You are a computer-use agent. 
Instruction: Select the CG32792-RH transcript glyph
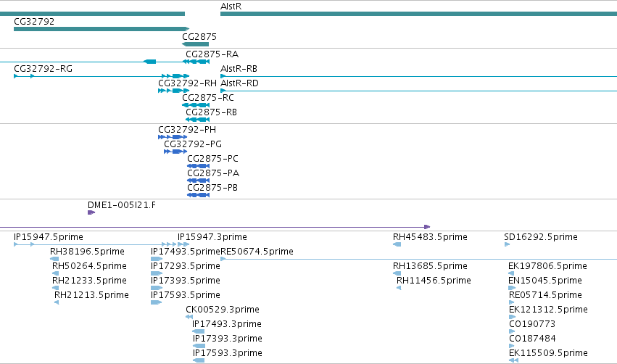click(x=173, y=91)
